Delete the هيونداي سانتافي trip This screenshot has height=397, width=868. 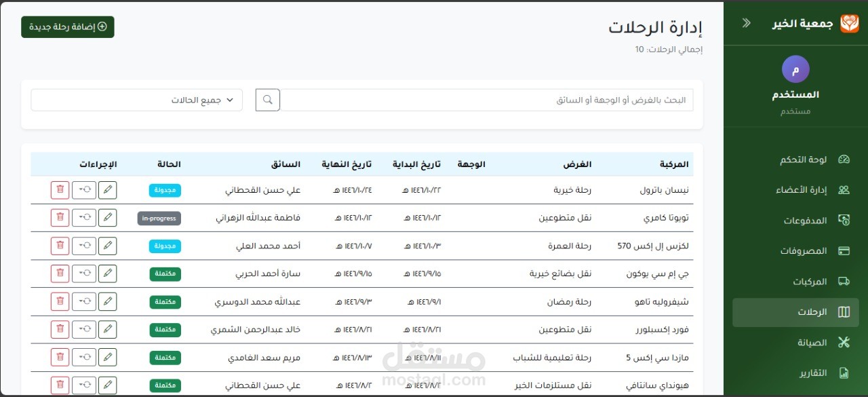(60, 385)
